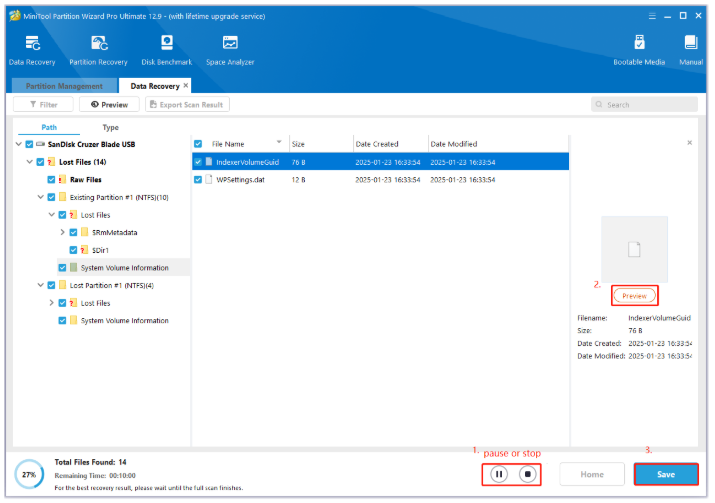Viewport: 715px width, 503px height.
Task: Click the $RmMetadata folder icon
Action: coord(84,233)
